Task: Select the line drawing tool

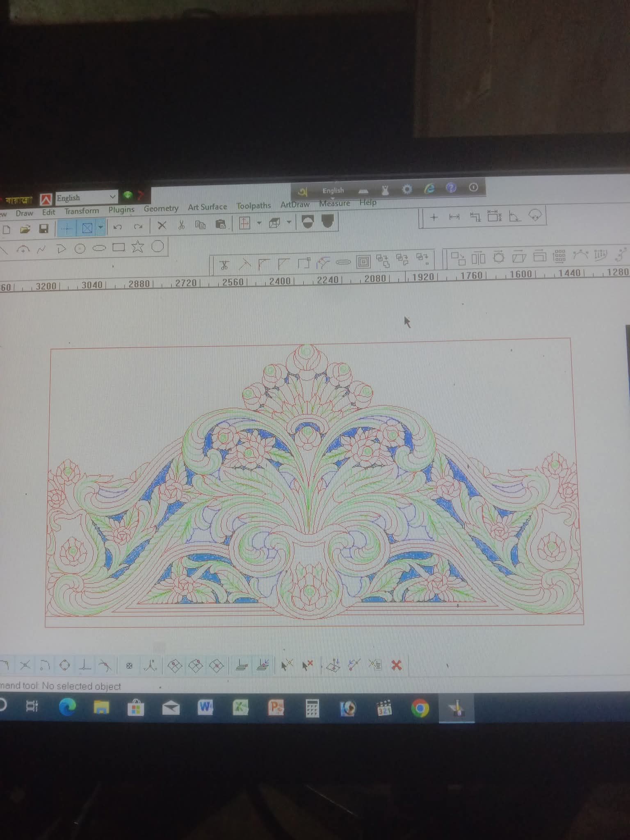Action: pos(4,250)
